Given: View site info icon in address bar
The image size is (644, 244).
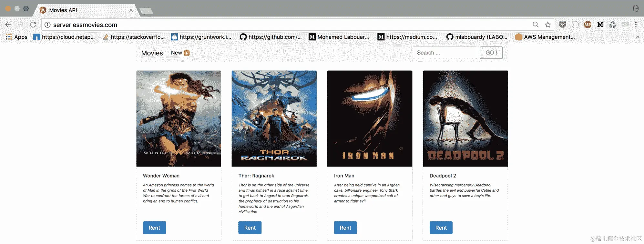Looking at the screenshot, I should tap(47, 25).
